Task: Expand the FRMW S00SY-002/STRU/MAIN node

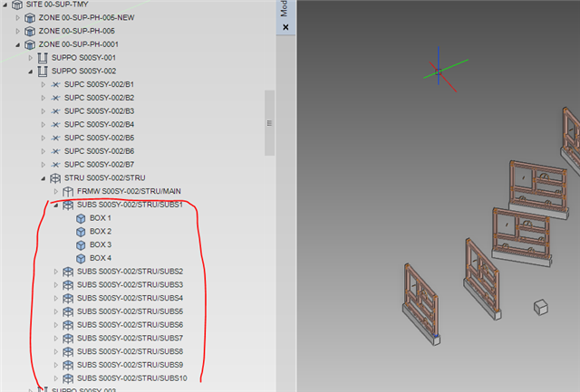Action: pyautogui.click(x=56, y=191)
